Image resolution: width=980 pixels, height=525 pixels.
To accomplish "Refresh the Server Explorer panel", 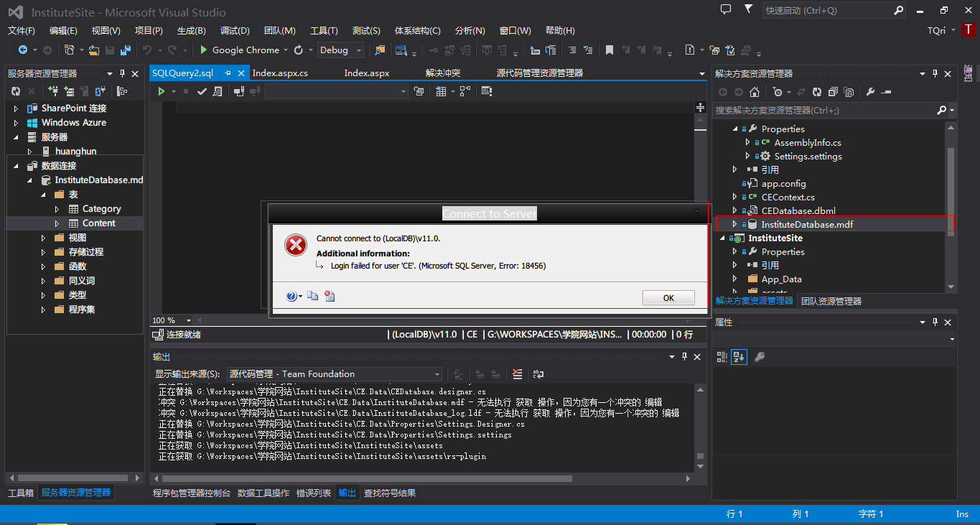I will 16,91.
